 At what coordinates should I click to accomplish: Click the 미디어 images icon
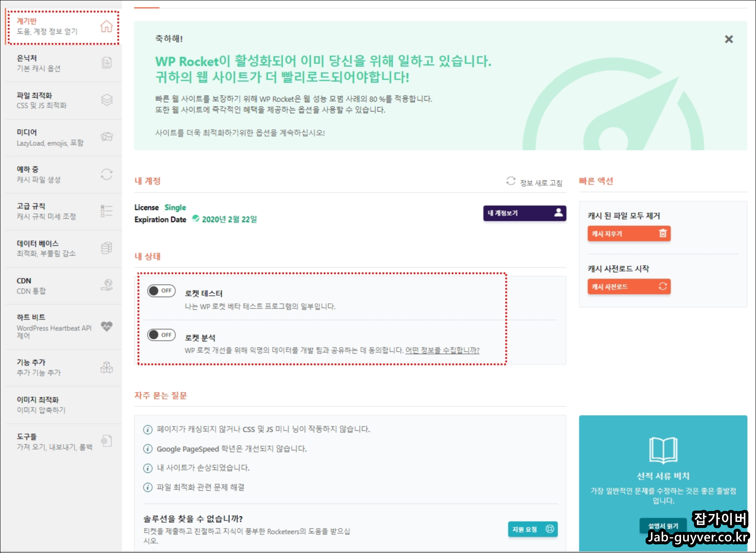pos(107,137)
